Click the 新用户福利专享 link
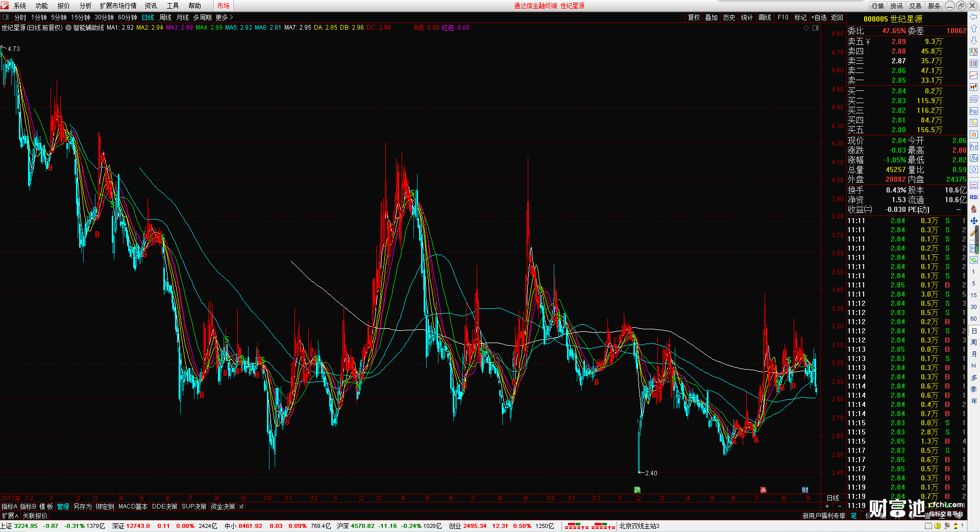 pyautogui.click(x=824, y=516)
